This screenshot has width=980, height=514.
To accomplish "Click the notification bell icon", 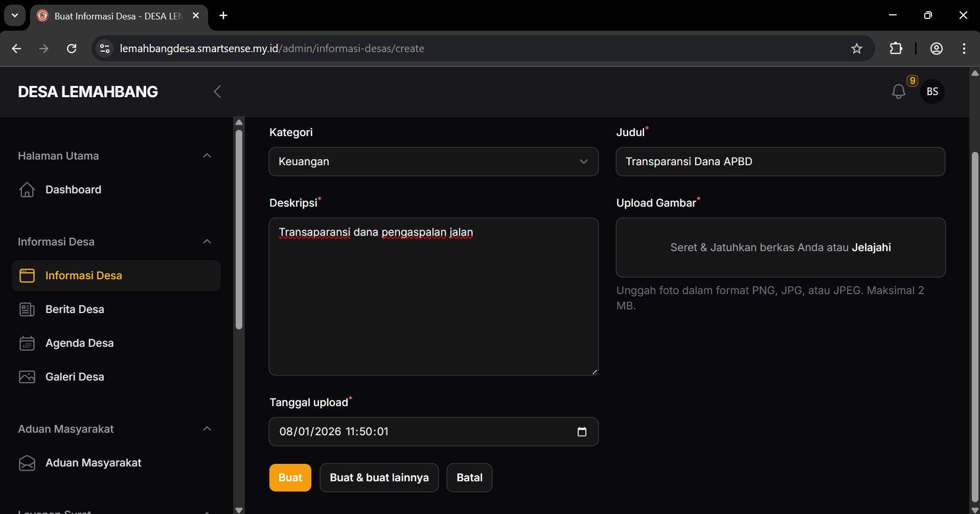I will pyautogui.click(x=898, y=92).
